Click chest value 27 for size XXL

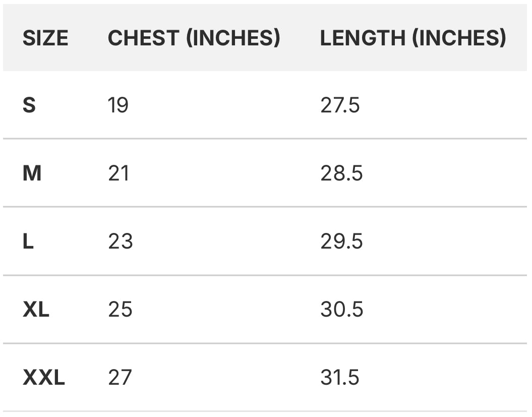coord(120,377)
